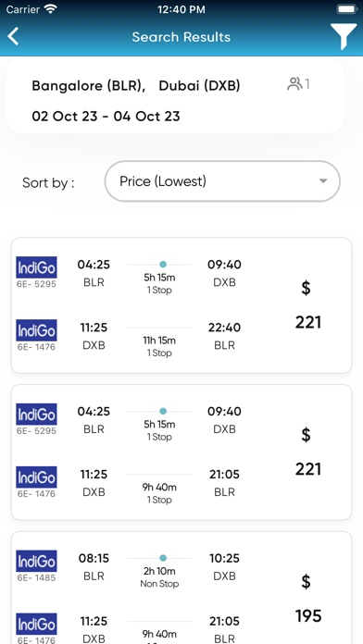Click the sort dropdown arrow
The height and width of the screenshot is (644, 363).
click(323, 181)
